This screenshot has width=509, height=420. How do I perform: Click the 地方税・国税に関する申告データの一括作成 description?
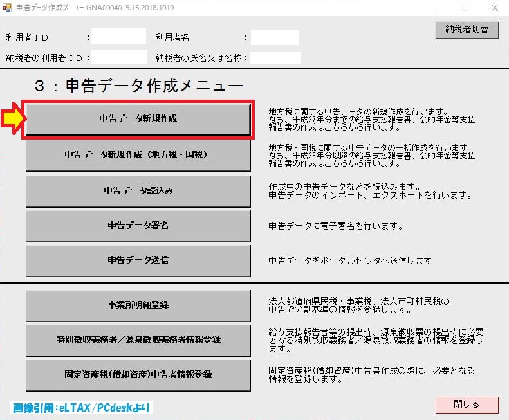371,155
